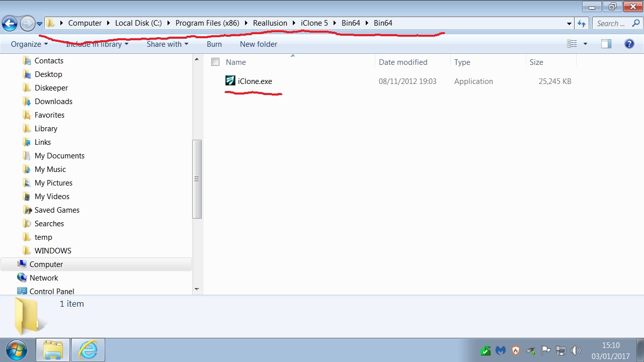644x362 pixels.
Task: Select the iClone.exe file
Action: tap(255, 81)
